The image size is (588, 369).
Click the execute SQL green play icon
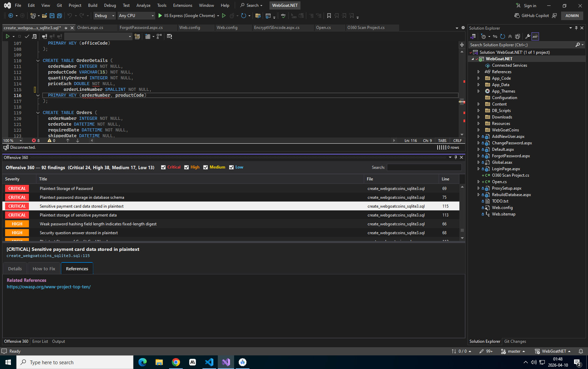pos(7,36)
